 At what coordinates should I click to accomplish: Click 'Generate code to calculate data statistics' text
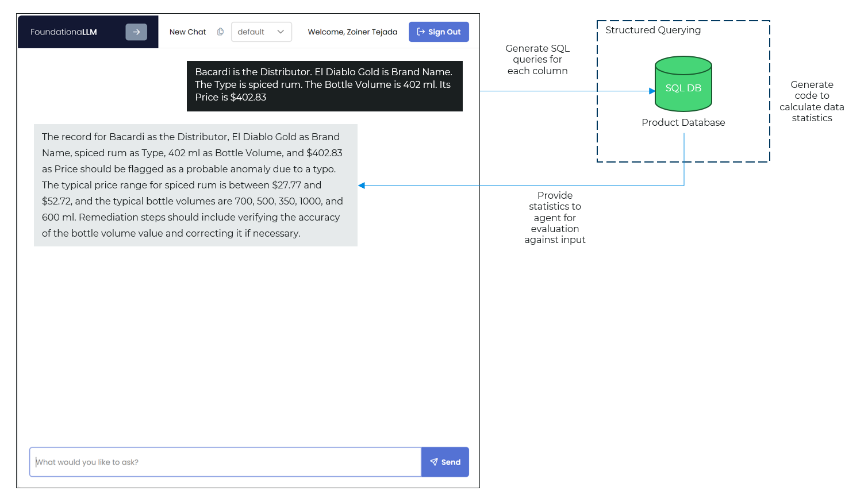pos(812,101)
